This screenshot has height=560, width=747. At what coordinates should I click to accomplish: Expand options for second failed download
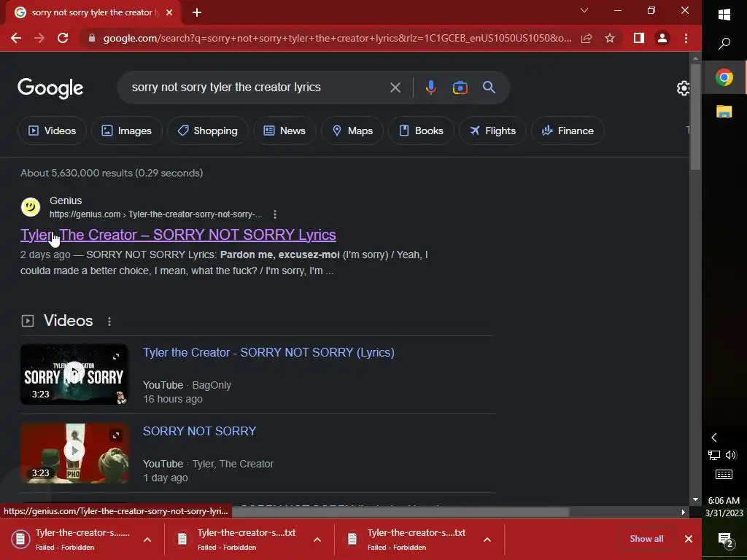tap(317, 540)
